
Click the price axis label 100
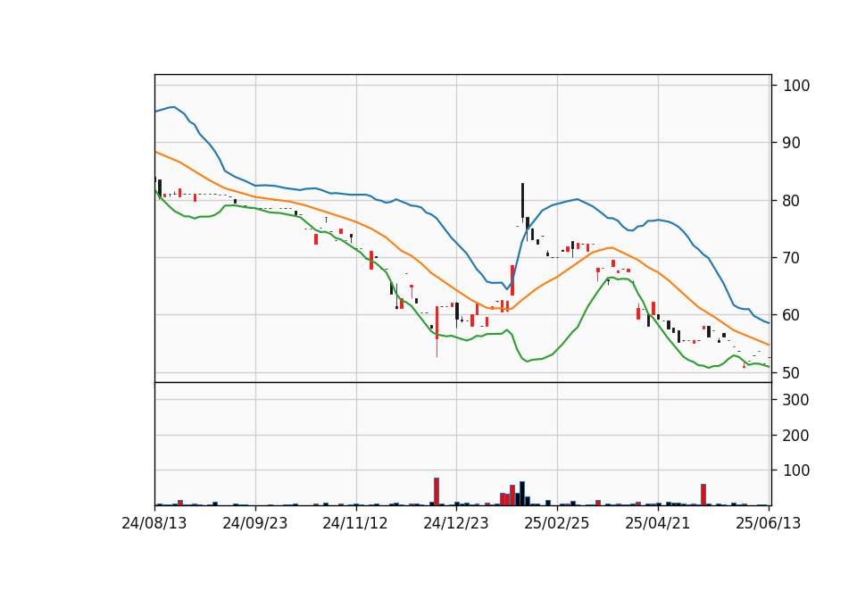pyautogui.click(x=796, y=86)
